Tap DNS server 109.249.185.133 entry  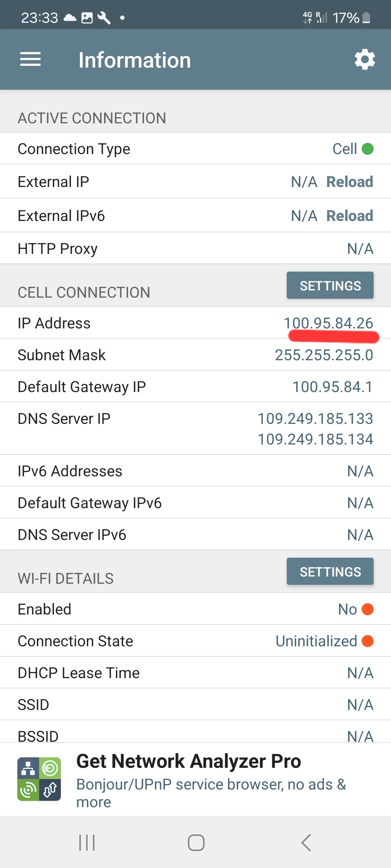[315, 418]
